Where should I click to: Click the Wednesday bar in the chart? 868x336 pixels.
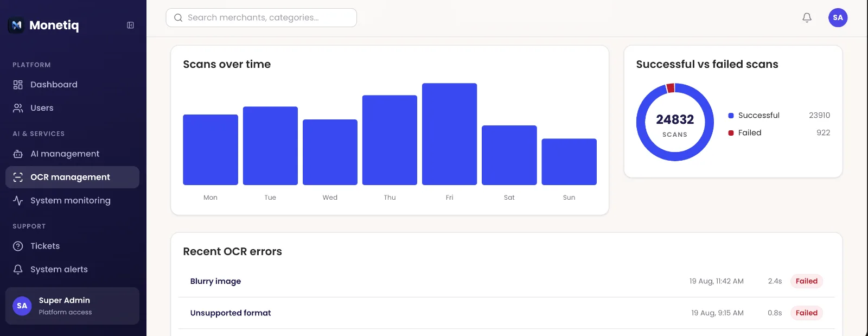click(330, 152)
